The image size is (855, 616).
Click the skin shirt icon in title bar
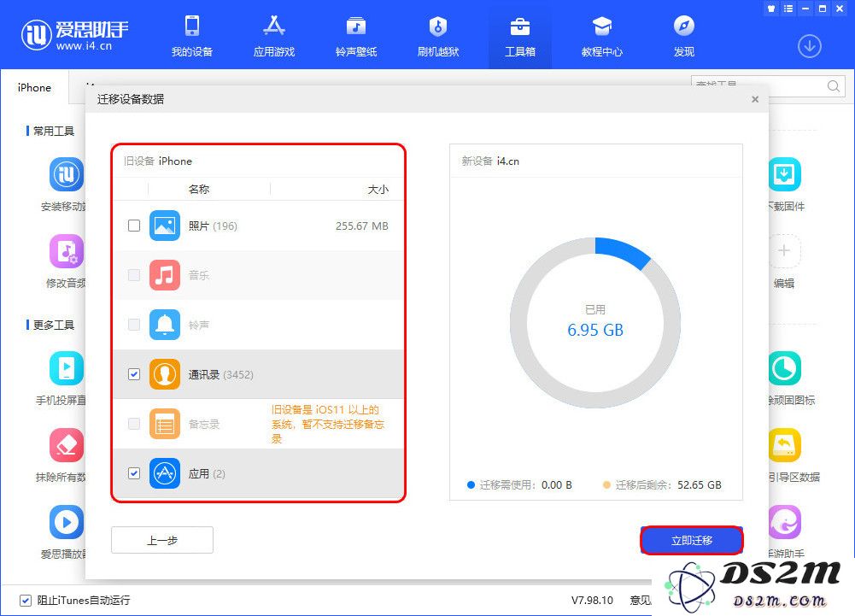click(x=771, y=9)
